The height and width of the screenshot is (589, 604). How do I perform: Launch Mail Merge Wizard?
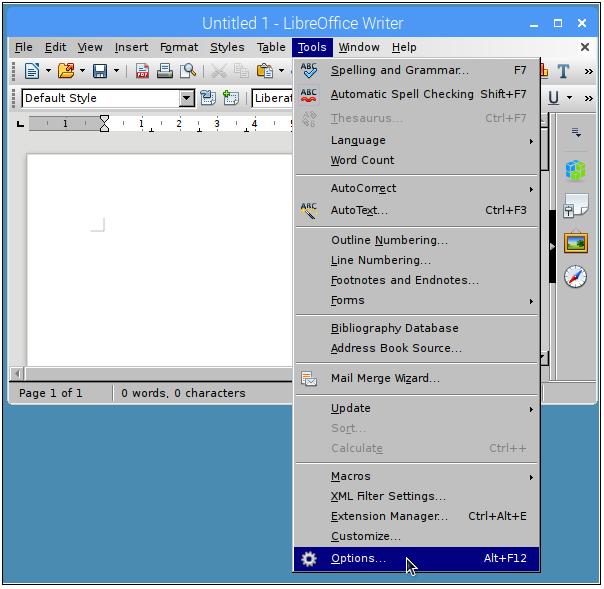(x=416, y=378)
